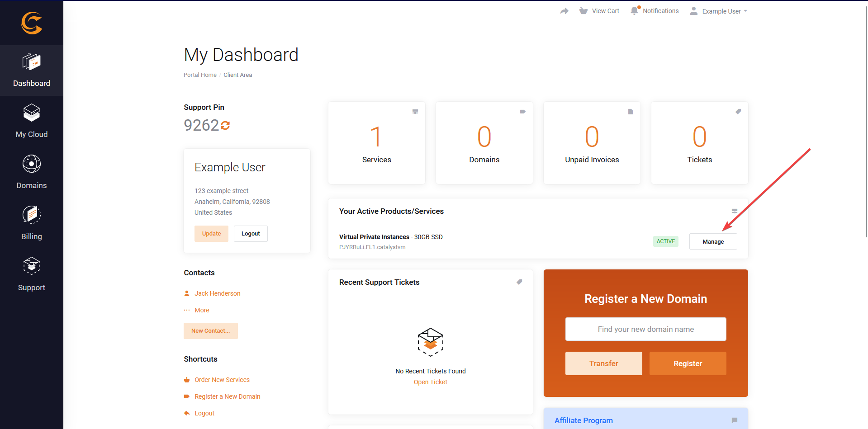Open the Support sidebar section
The height and width of the screenshot is (429, 868).
pos(32,274)
